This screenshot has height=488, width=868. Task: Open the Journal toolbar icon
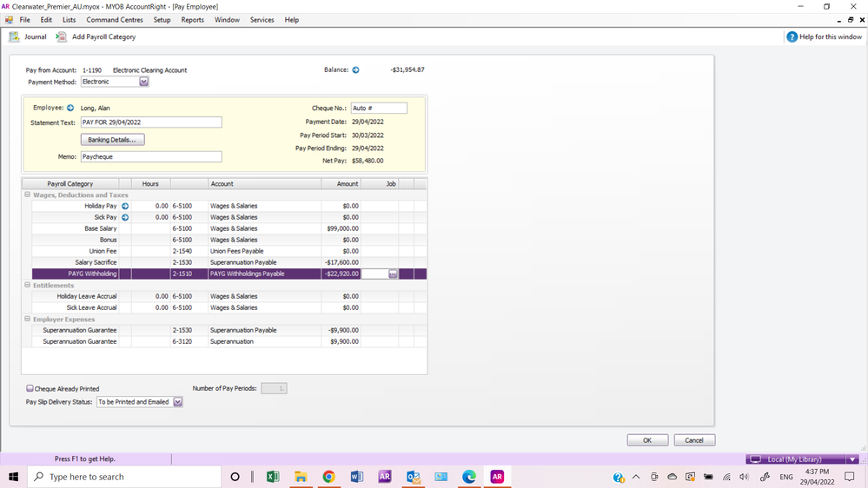pos(14,37)
